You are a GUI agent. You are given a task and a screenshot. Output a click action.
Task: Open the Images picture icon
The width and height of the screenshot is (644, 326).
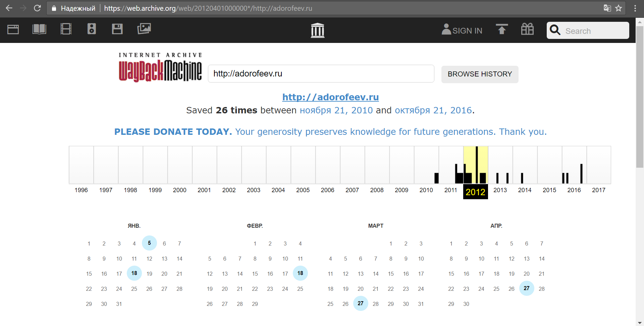click(144, 29)
